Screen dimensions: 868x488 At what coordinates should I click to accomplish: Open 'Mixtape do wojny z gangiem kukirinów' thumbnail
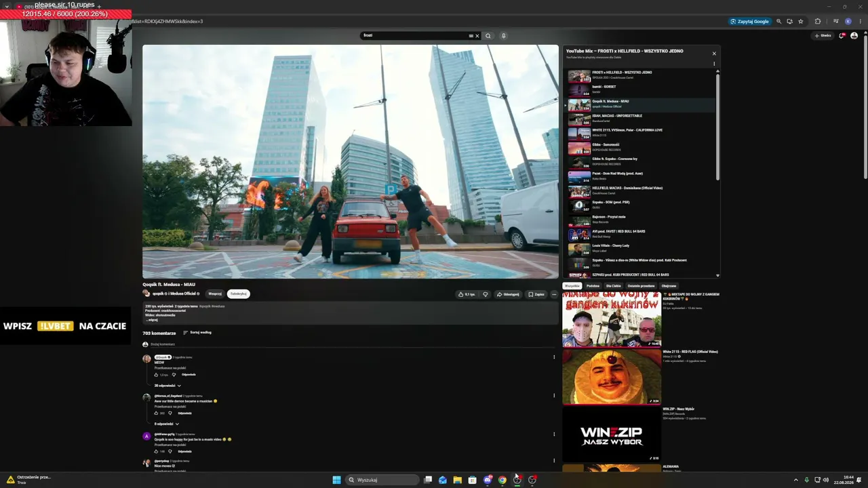pos(611,319)
